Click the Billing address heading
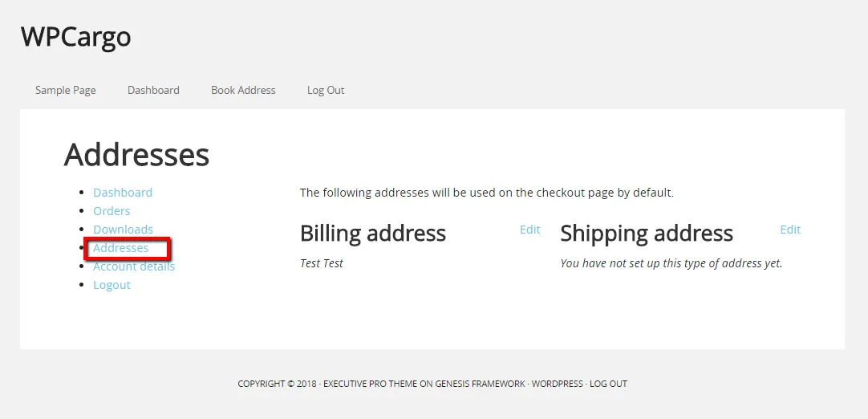Image resolution: width=868 pixels, height=419 pixels. pos(372,234)
